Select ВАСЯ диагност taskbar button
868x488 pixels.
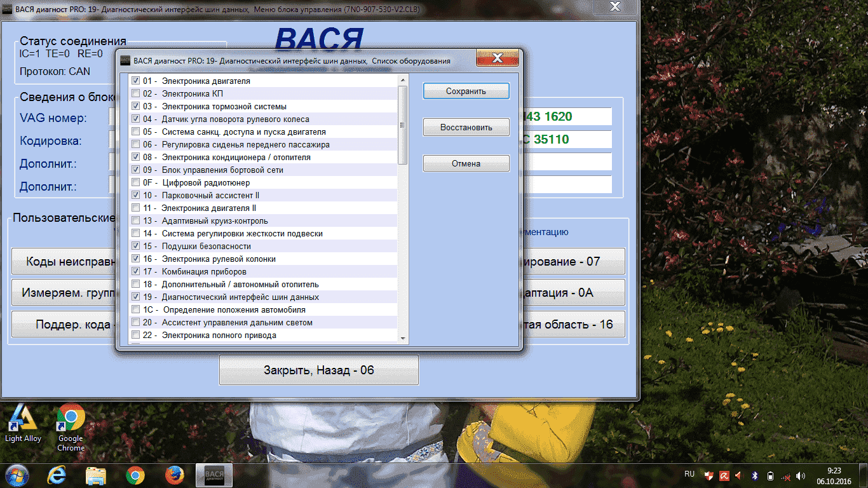point(214,475)
